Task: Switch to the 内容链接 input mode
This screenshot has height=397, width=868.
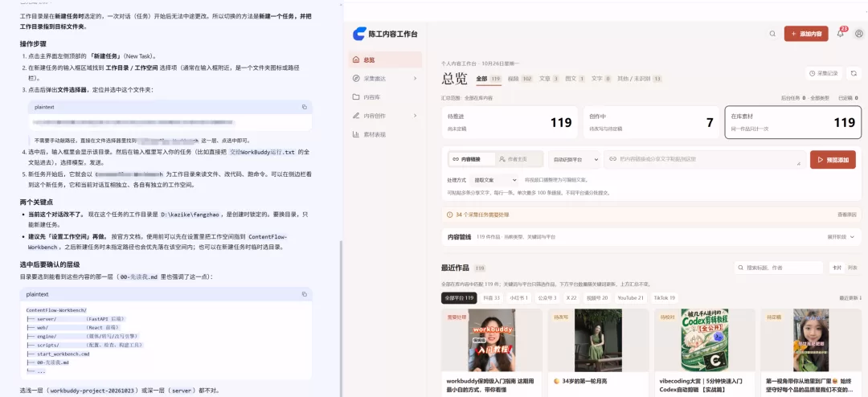Action: [x=470, y=159]
